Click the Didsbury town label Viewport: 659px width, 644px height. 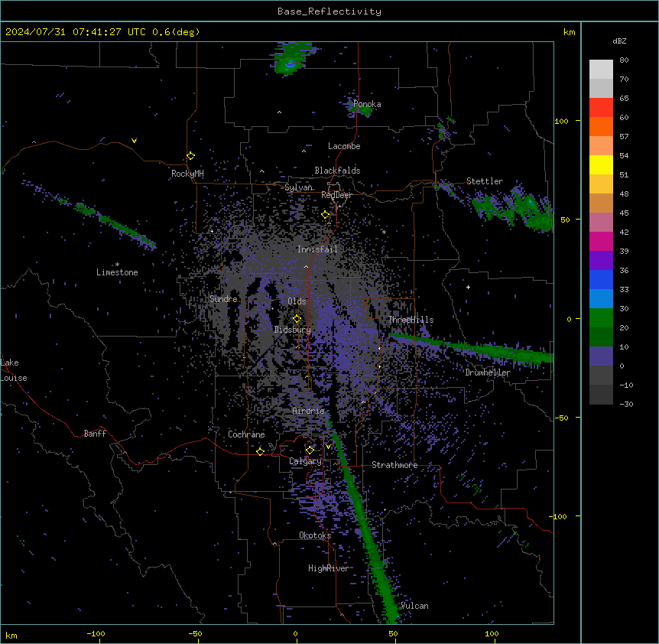[x=293, y=330]
